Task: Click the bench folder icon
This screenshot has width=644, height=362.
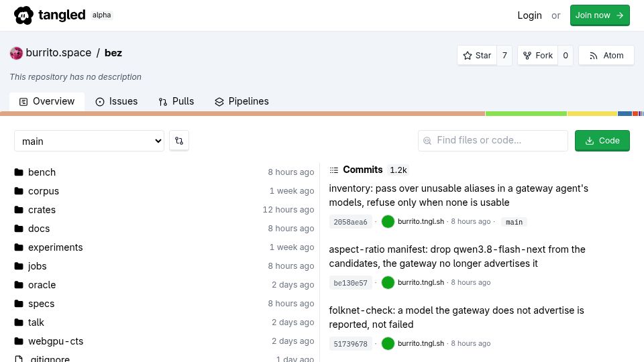Action: click(x=19, y=172)
